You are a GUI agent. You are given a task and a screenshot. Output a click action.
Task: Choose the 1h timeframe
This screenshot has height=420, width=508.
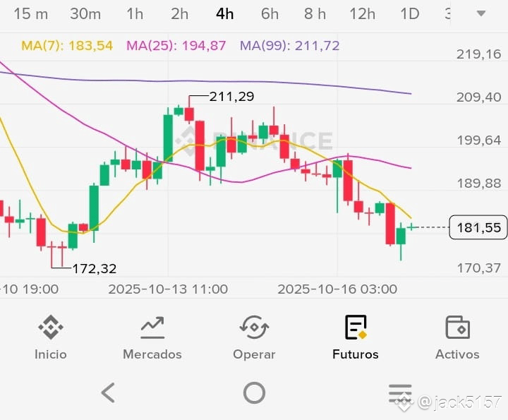click(x=135, y=14)
